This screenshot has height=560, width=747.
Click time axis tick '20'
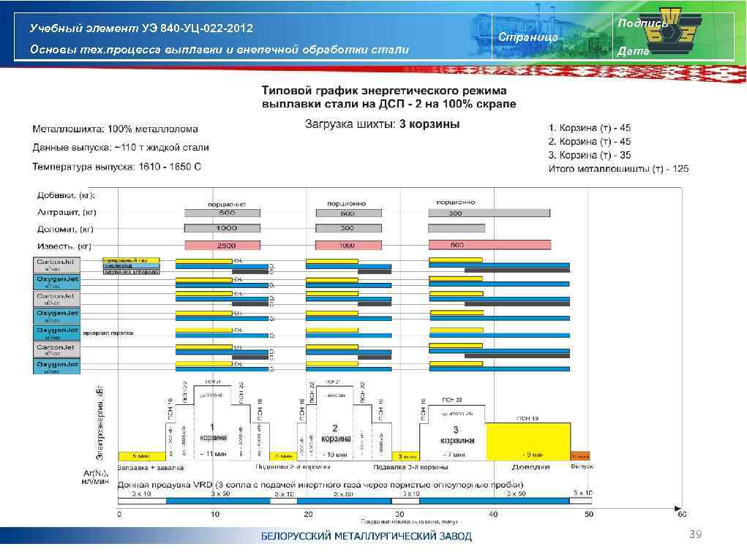click(309, 514)
